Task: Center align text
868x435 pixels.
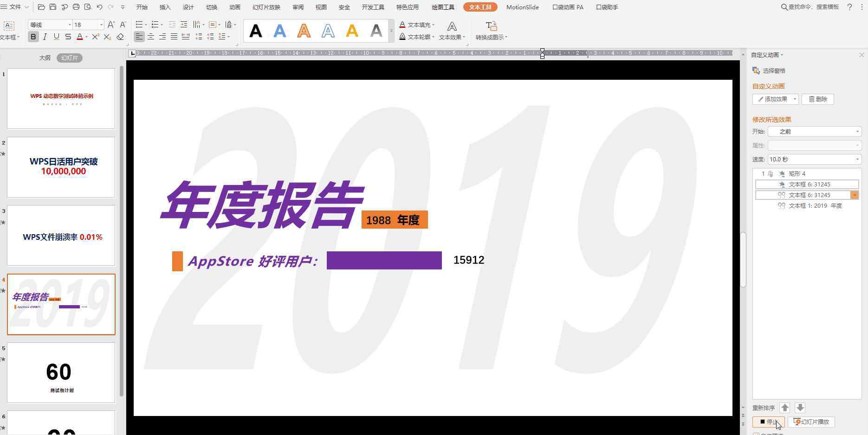Action: [150, 37]
